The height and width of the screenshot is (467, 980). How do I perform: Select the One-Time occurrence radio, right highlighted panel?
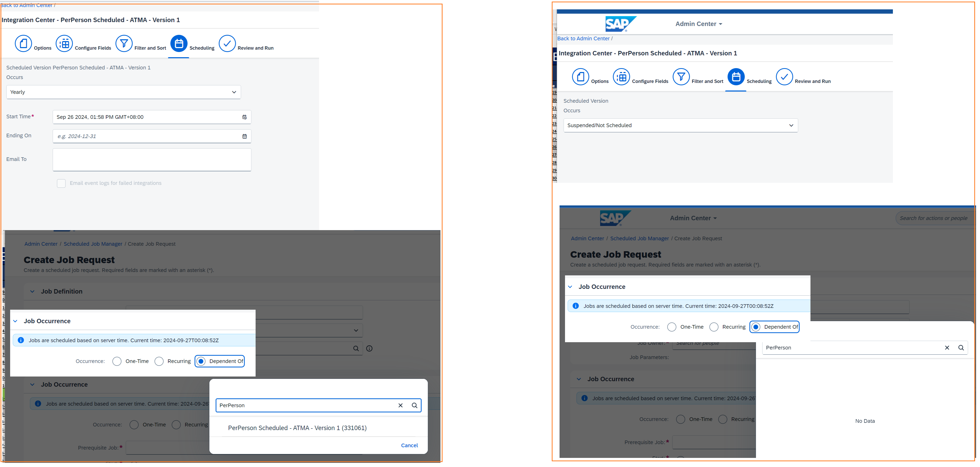pos(672,327)
